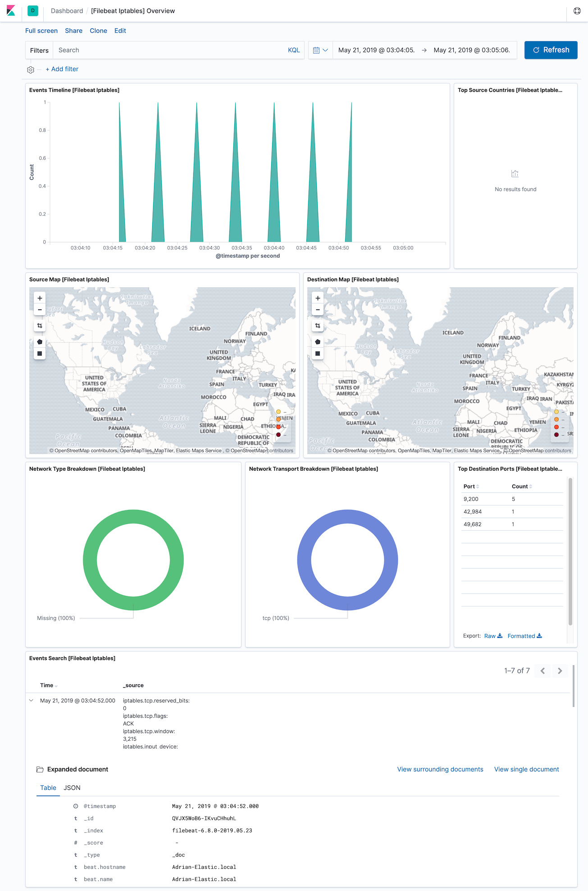The height and width of the screenshot is (891, 588).
Task: Zoom in on the Destination Map
Action: [318, 298]
